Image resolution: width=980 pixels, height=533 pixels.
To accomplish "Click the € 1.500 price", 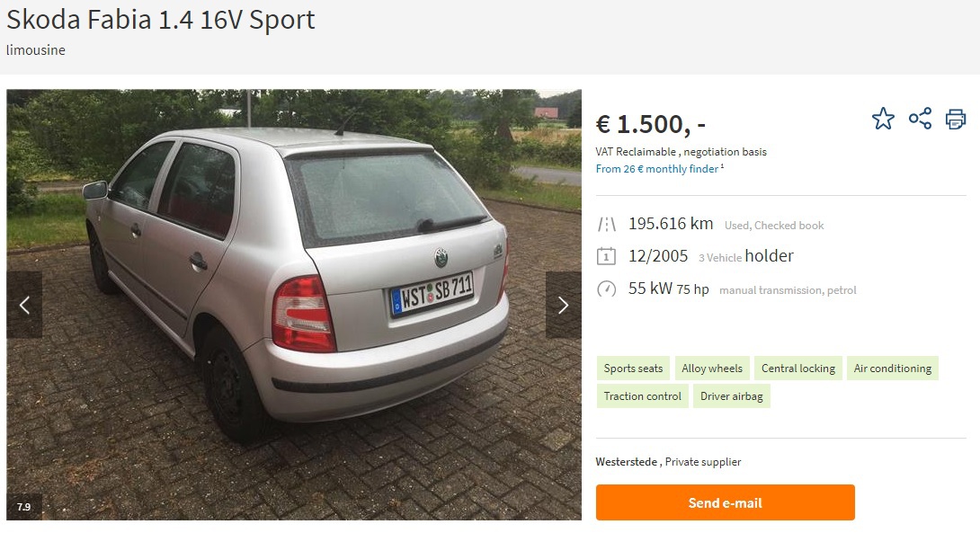I will point(651,124).
